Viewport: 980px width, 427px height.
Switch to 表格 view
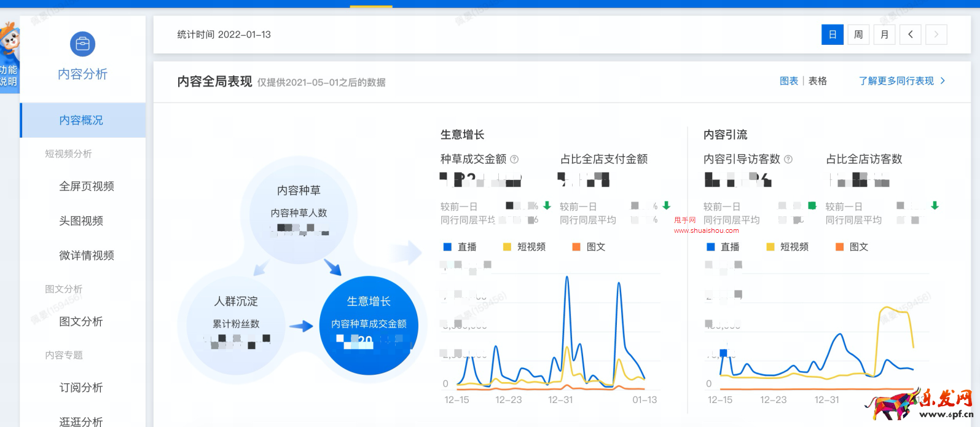point(818,81)
